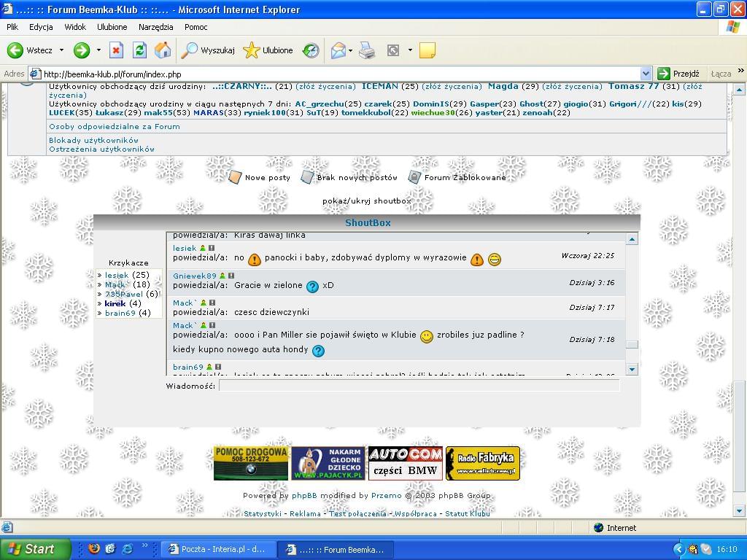Screen dimensions: 747x560
Task: Open user Magda's profile link
Action: [x=503, y=86]
